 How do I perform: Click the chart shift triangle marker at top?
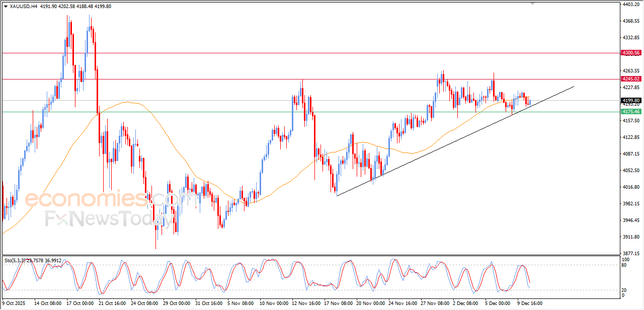pyautogui.click(x=532, y=4)
